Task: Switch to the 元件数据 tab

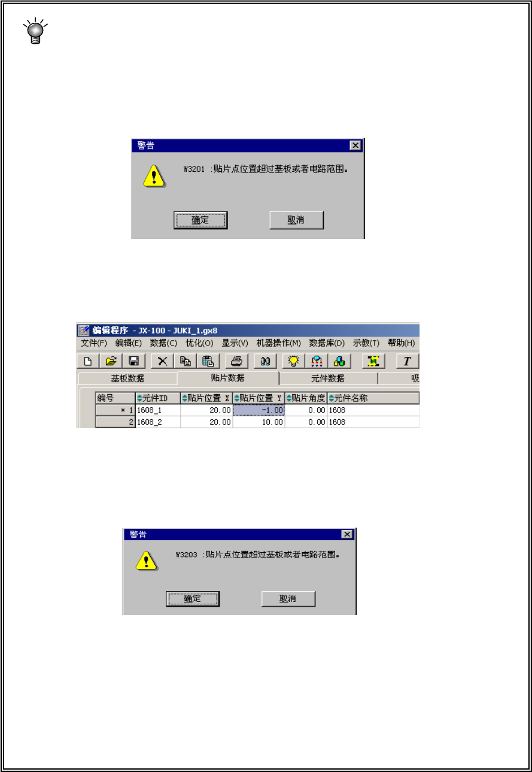Action: pyautogui.click(x=328, y=379)
